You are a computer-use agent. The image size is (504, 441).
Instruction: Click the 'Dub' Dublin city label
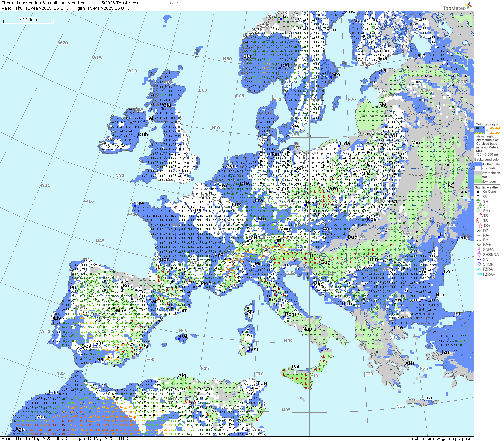tap(143, 134)
